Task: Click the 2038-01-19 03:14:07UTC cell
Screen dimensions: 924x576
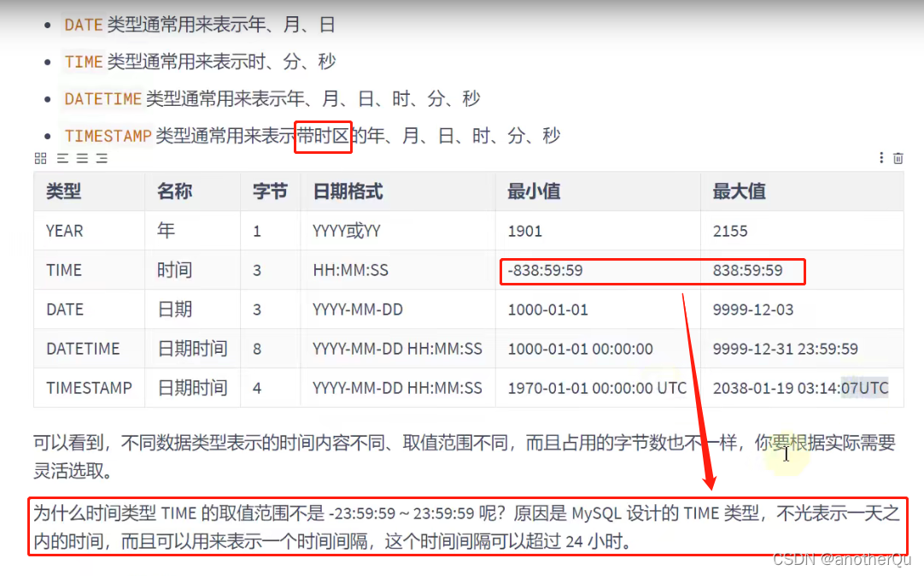Action: click(x=800, y=388)
